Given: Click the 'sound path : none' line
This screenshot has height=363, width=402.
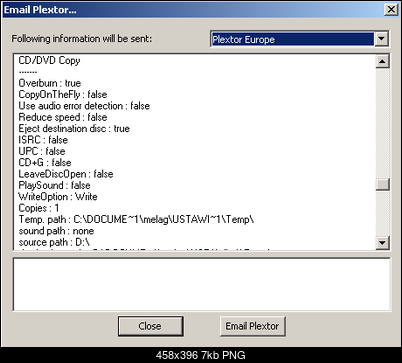Looking at the screenshot, I should pyautogui.click(x=56, y=231).
